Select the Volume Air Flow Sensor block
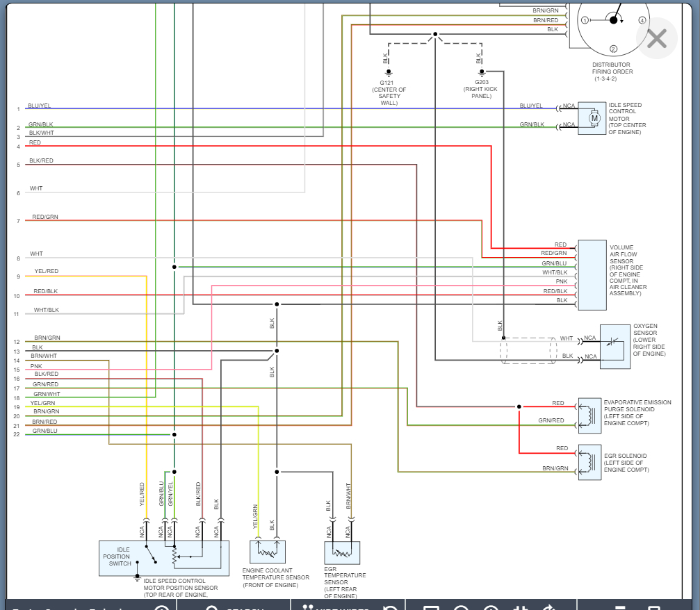 pos(592,275)
